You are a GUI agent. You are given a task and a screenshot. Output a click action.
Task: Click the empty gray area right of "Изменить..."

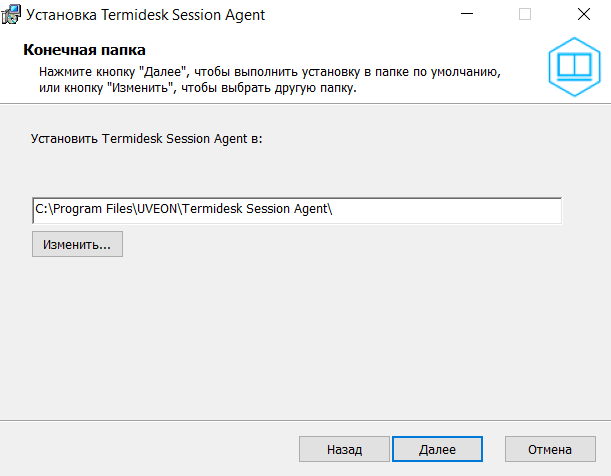tap(350, 245)
